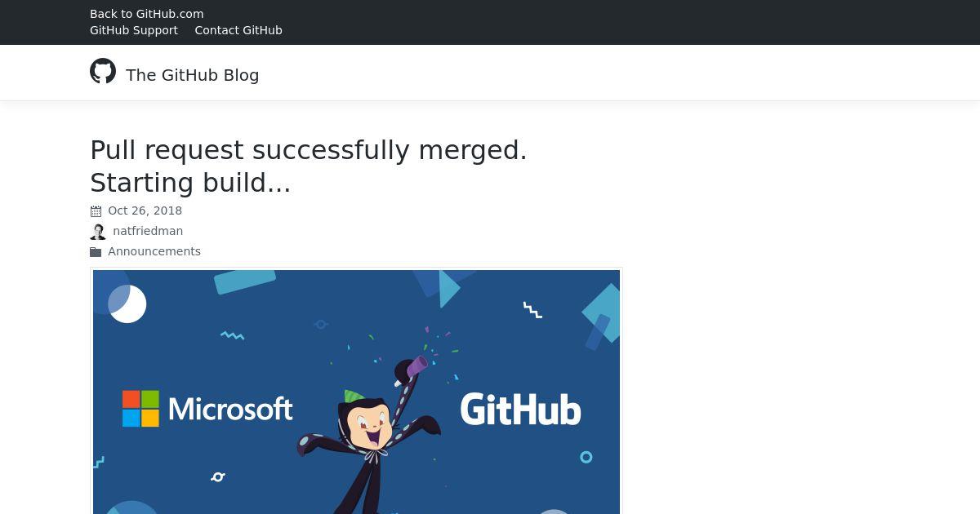The image size is (980, 514).
Task: Click the cyan ring shape in the banner
Action: (586, 457)
